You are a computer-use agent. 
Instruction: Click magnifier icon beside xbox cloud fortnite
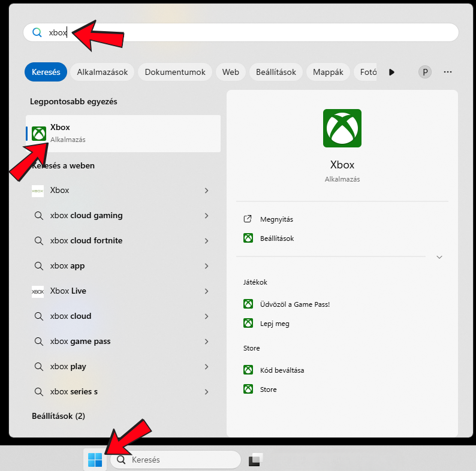(38, 241)
